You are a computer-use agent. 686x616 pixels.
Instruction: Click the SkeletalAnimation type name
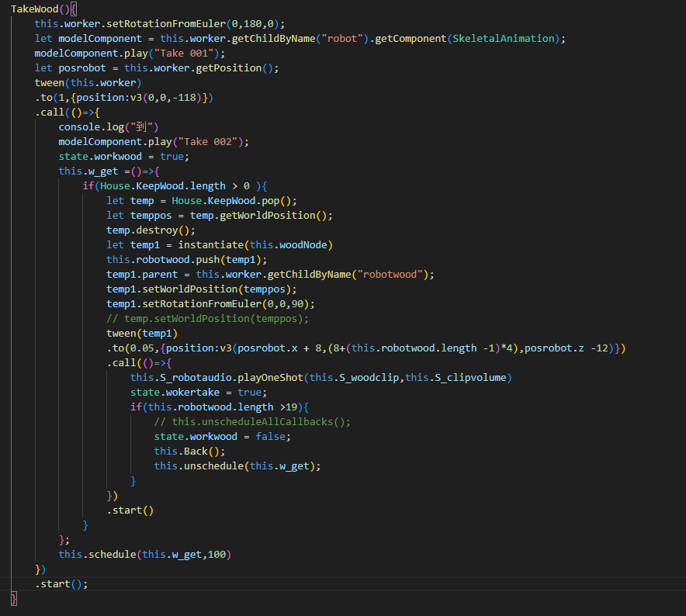tap(503, 39)
